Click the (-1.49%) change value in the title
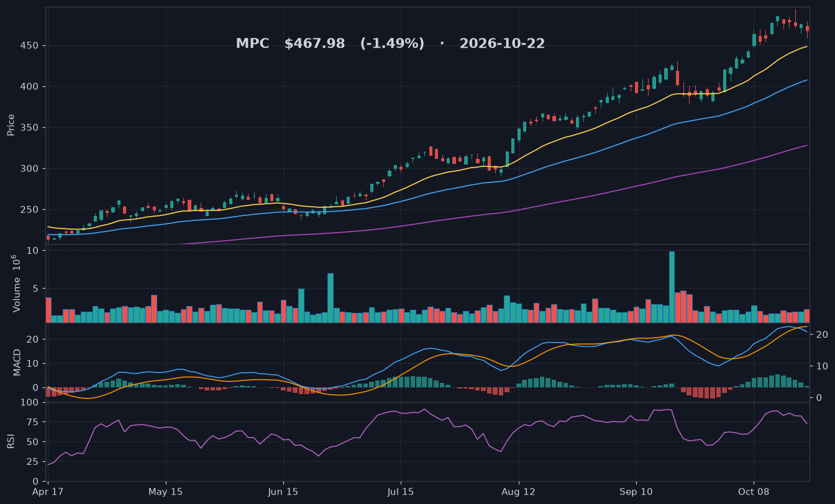 (x=392, y=44)
